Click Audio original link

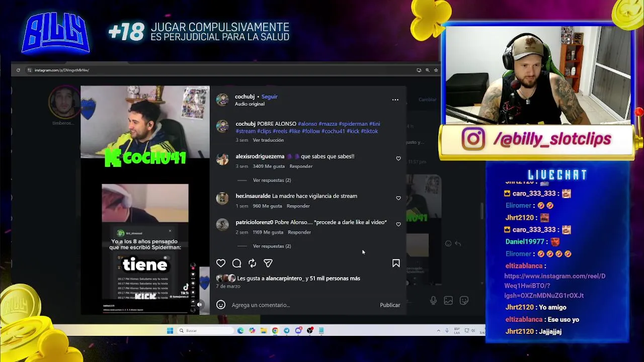pos(250,104)
